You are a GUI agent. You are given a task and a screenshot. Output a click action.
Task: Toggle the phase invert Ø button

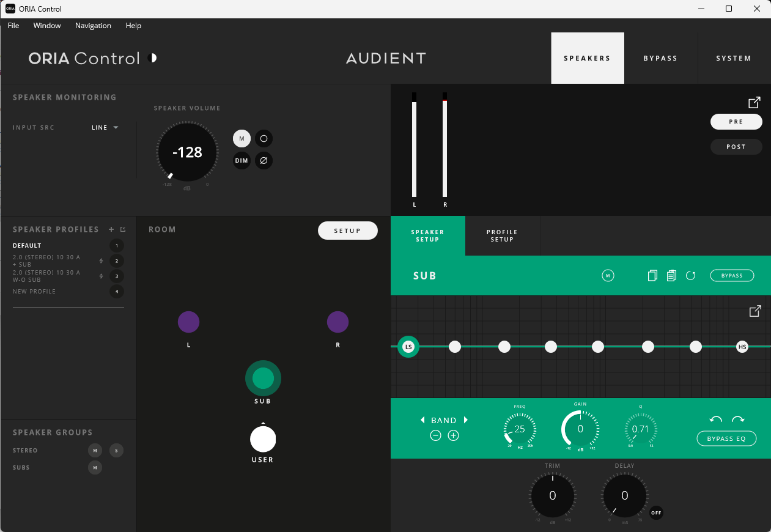264,161
